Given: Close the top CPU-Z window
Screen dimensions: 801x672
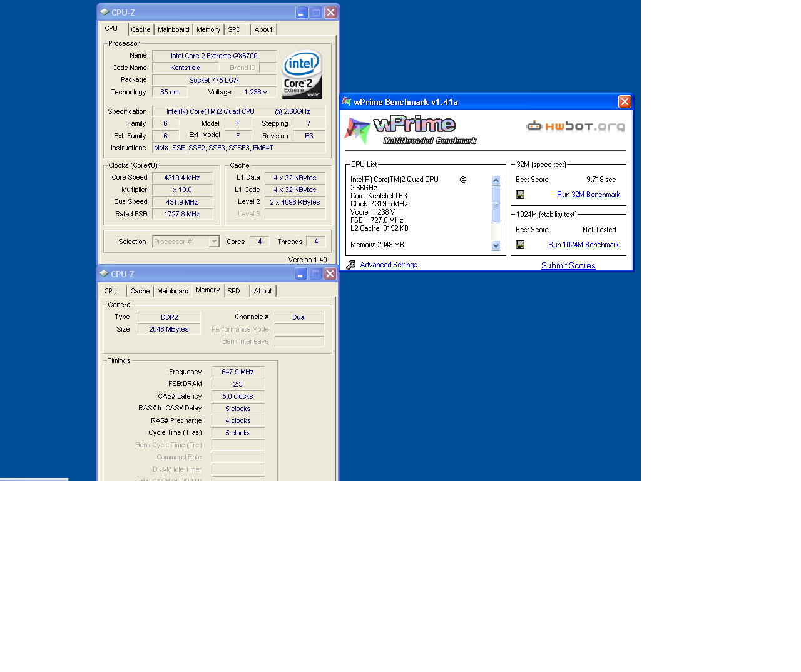Looking at the screenshot, I should (330, 12).
